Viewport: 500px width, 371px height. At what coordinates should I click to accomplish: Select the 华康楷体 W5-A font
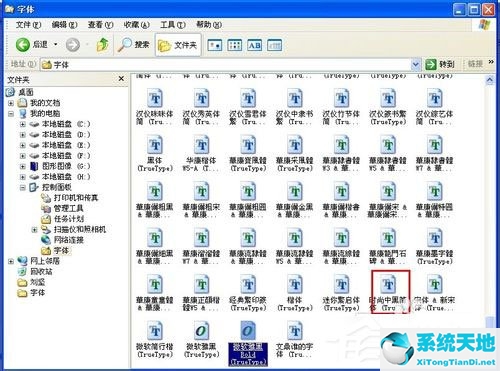[201, 153]
